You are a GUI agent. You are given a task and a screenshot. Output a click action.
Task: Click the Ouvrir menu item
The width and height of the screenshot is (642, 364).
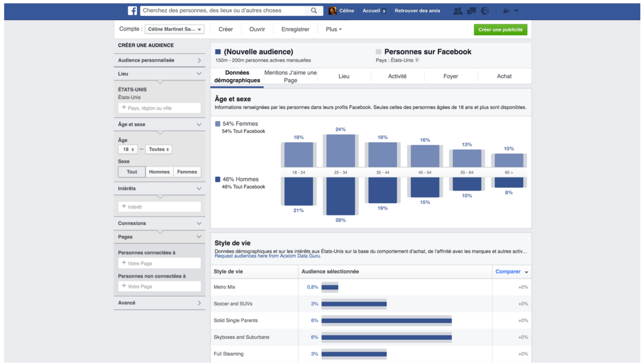click(257, 29)
